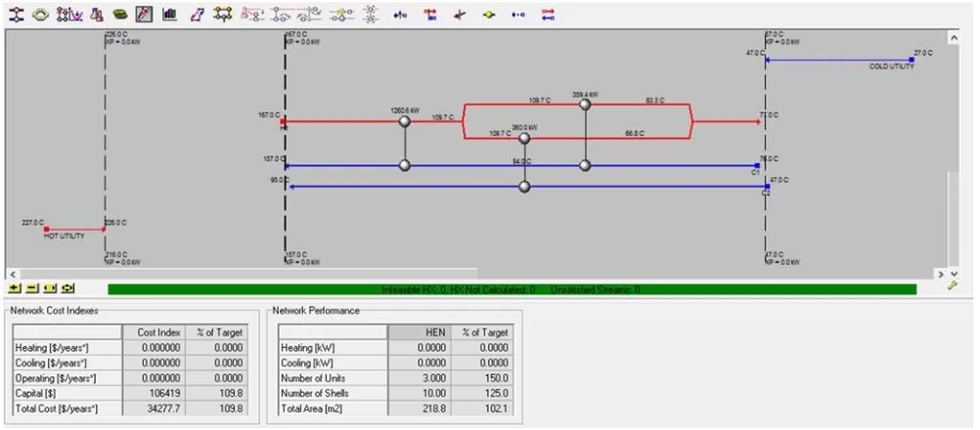Click the first toolbar icon with two connected streams

click(17, 15)
